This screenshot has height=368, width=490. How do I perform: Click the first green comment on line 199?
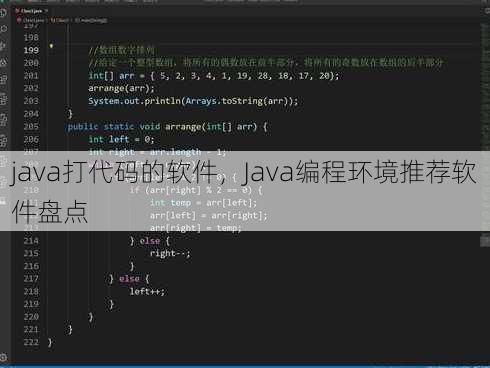point(122,50)
